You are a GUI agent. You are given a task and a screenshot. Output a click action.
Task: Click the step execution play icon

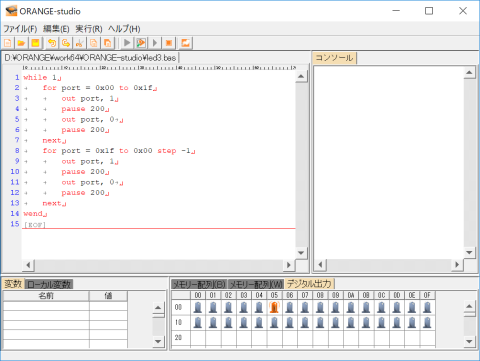155,43
